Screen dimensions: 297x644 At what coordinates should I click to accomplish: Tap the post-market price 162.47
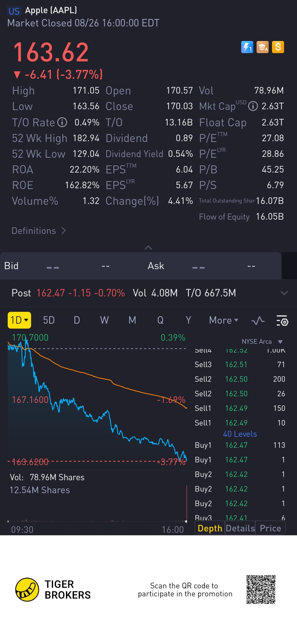click(x=51, y=293)
